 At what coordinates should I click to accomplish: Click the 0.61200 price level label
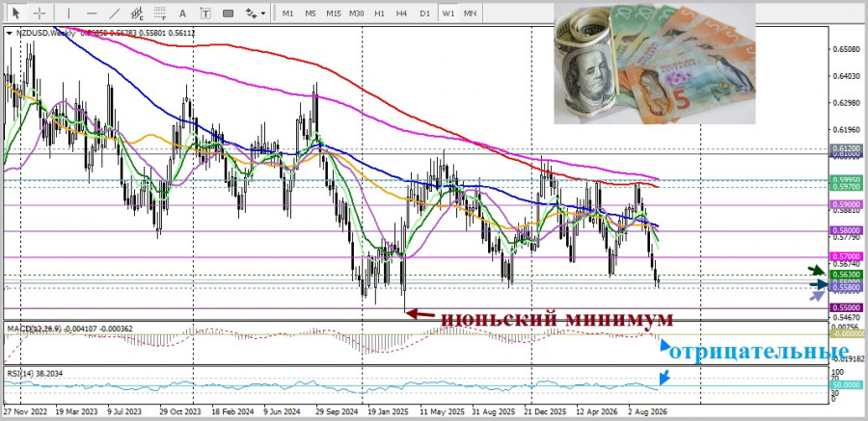click(847, 149)
